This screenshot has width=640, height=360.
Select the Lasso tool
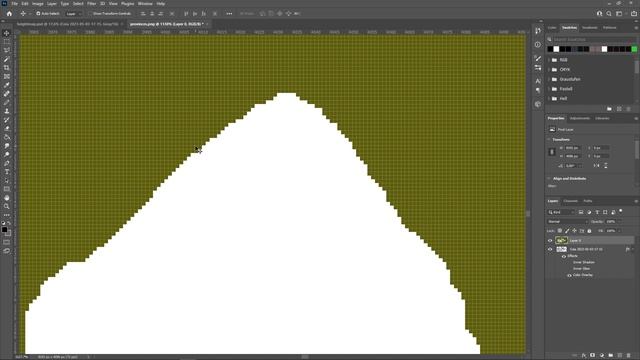tap(7, 50)
